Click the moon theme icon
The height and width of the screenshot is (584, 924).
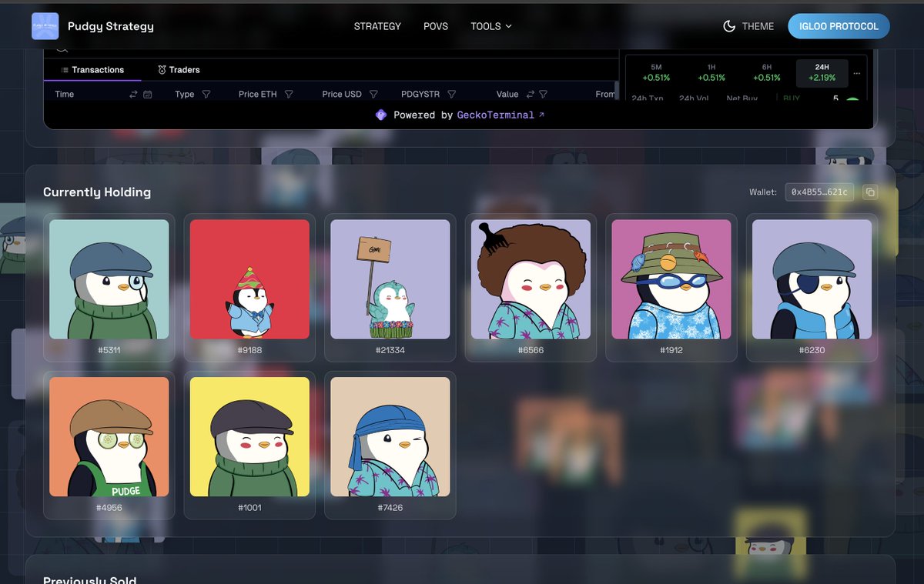tap(729, 26)
